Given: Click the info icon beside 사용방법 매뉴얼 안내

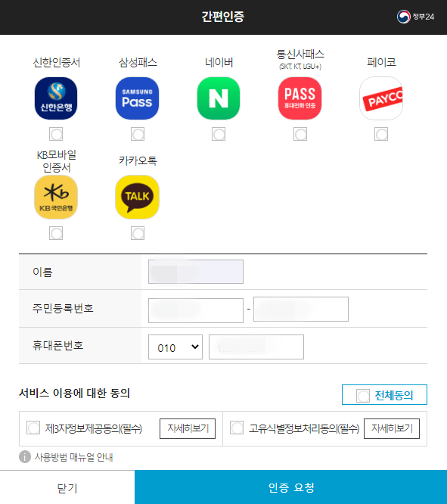Looking at the screenshot, I should tap(25, 457).
